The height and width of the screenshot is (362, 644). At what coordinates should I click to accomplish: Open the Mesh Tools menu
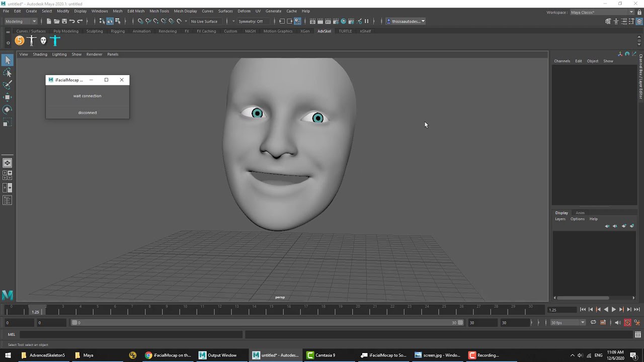pos(159,11)
